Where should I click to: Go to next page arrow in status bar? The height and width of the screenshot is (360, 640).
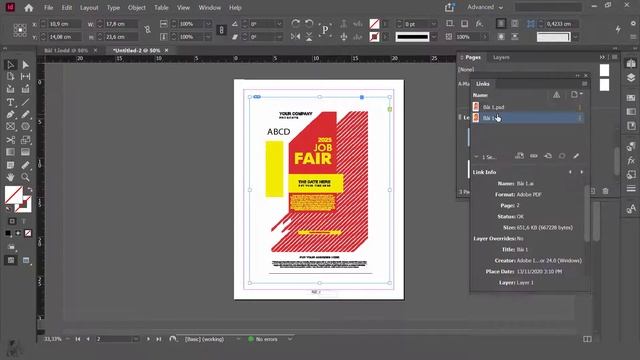pyautogui.click(x=148, y=339)
